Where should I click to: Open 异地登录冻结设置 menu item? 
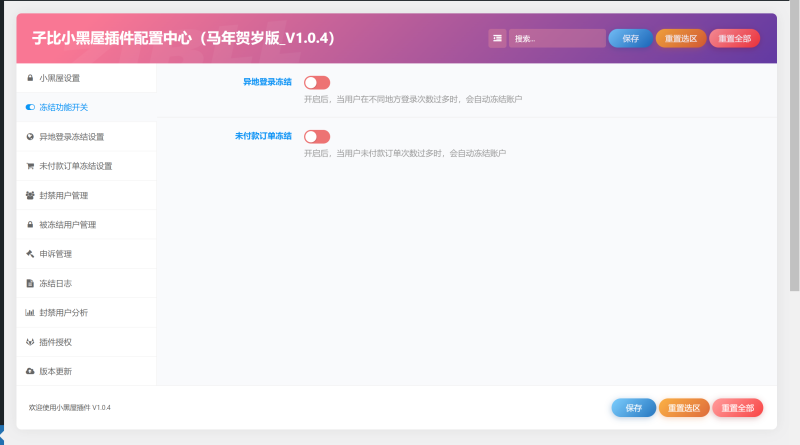pos(86,137)
